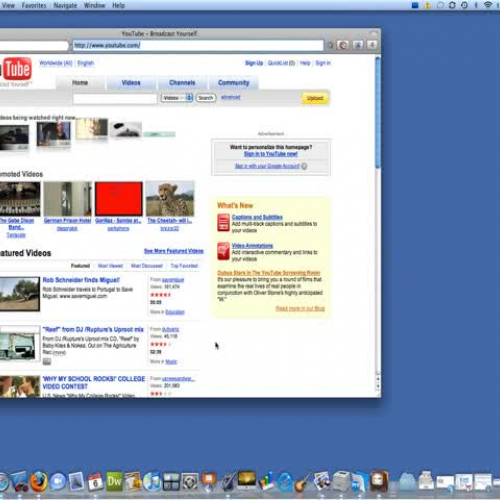Open the Videos search-type dropdown
Viewport: 500px width, 500px height.
click(177, 98)
